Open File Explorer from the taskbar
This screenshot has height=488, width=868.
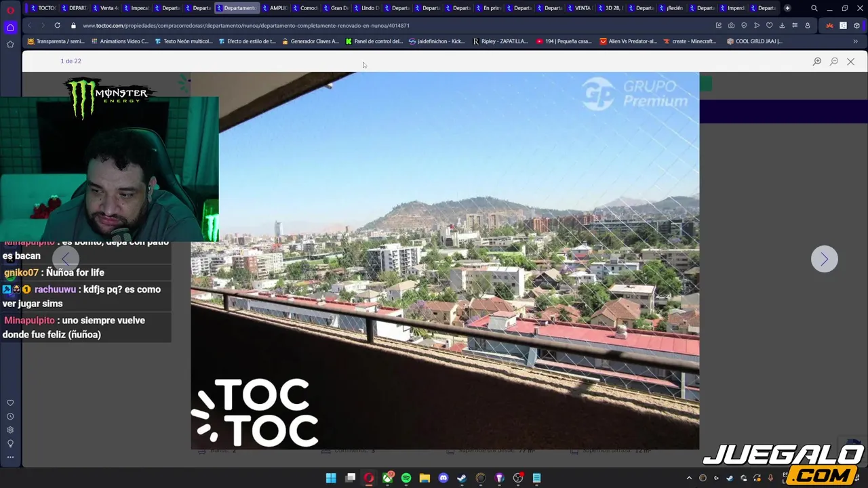click(x=425, y=478)
